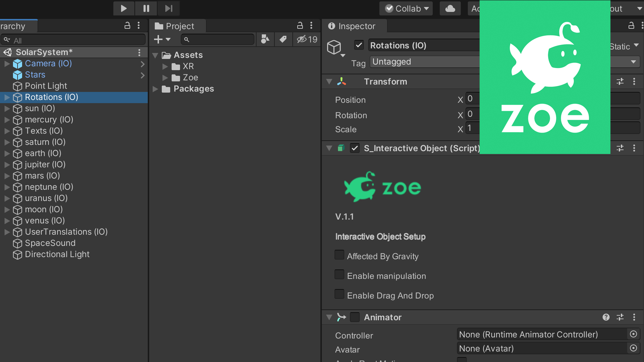This screenshot has width=644, height=362.
Task: Click search by label tag icon
Action: 283,39
